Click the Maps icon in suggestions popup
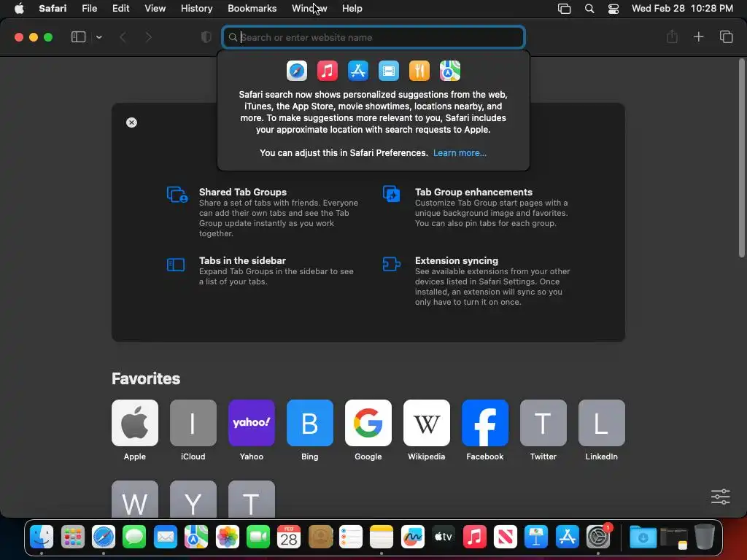The width and height of the screenshot is (747, 560). (449, 71)
